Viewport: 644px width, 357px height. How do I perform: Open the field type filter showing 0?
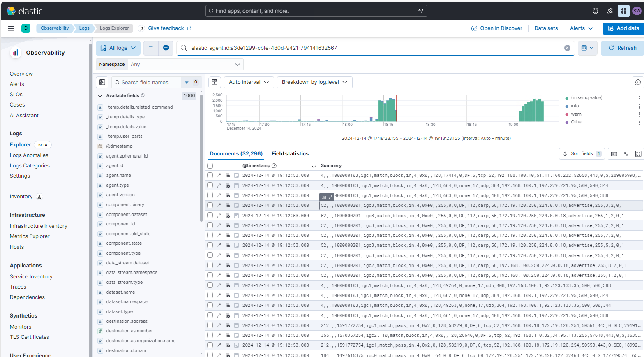191,82
